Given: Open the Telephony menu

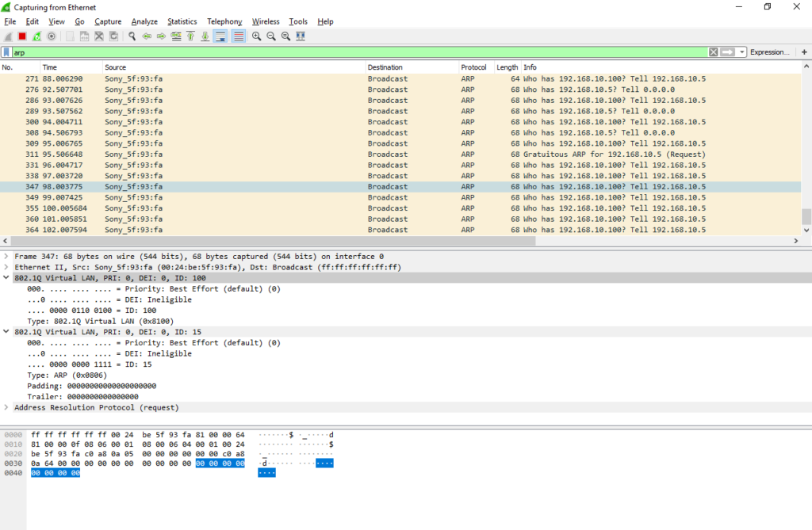Looking at the screenshot, I should tap(224, 21).
